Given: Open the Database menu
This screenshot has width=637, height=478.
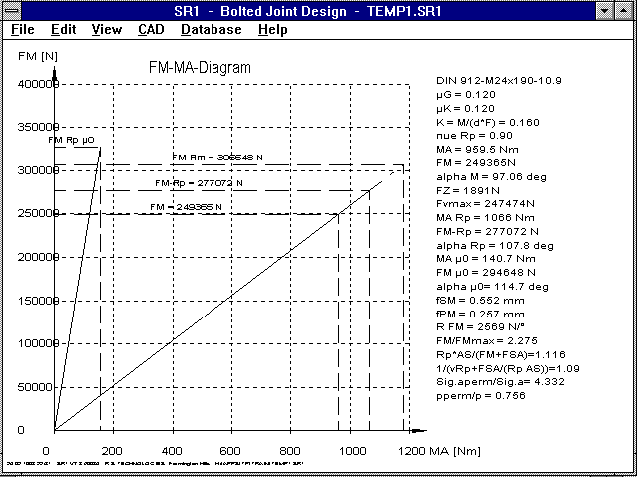Looking at the screenshot, I should pos(211,30).
